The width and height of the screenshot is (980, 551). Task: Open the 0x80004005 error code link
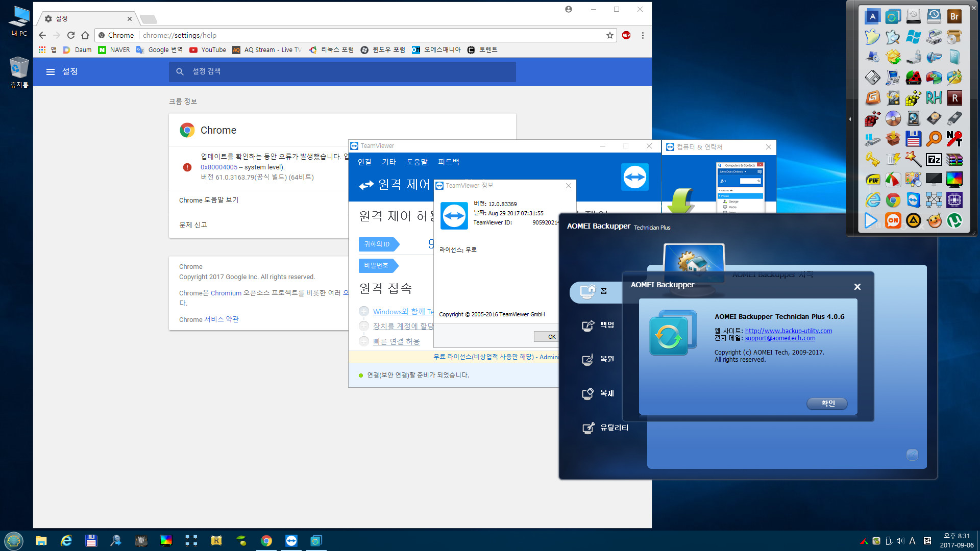(x=219, y=167)
